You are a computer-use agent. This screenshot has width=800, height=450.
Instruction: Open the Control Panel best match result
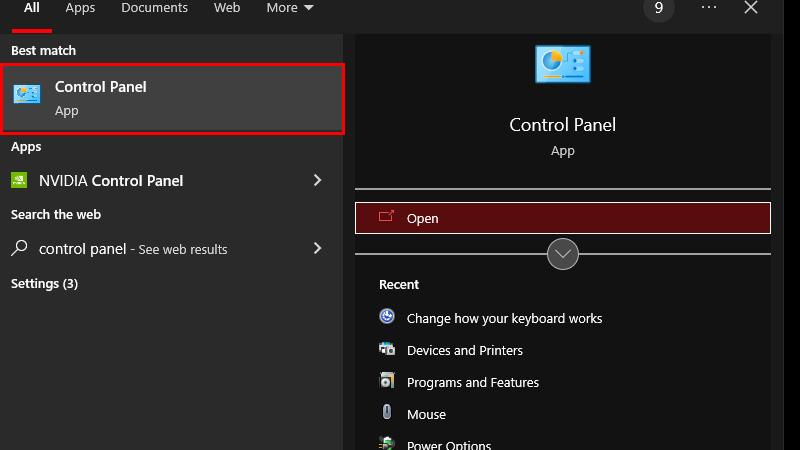pos(172,99)
